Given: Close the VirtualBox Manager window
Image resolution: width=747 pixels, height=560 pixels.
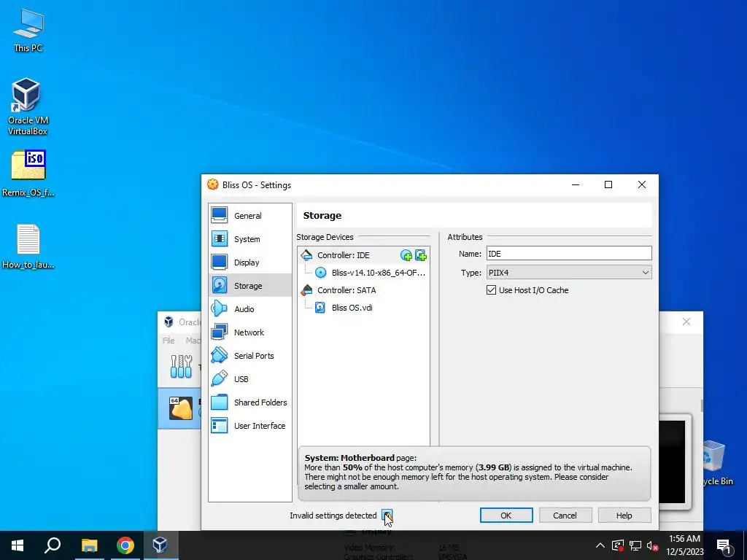Looking at the screenshot, I should 686,322.
